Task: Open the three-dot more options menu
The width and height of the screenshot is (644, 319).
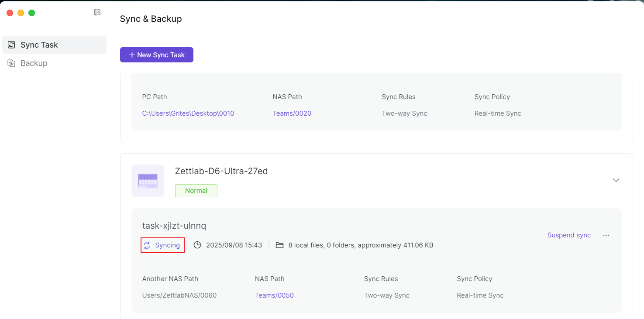Action: pos(606,235)
